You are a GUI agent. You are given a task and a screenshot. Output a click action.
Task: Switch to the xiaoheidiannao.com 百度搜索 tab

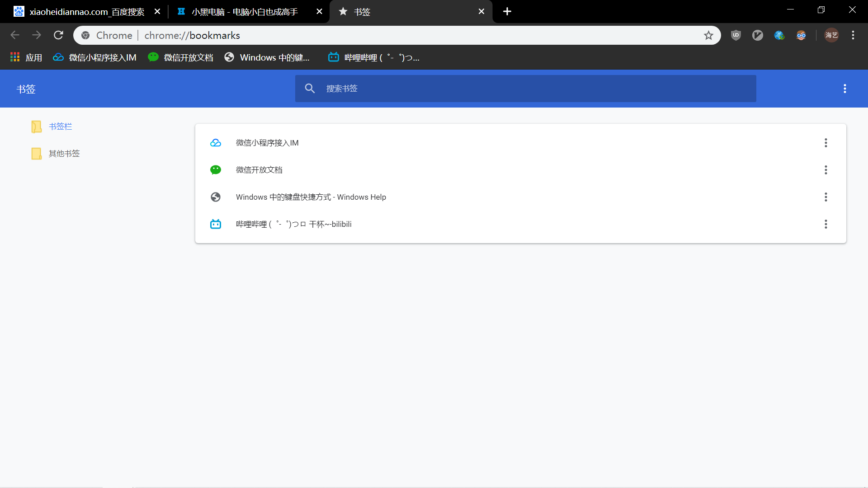[86, 12]
